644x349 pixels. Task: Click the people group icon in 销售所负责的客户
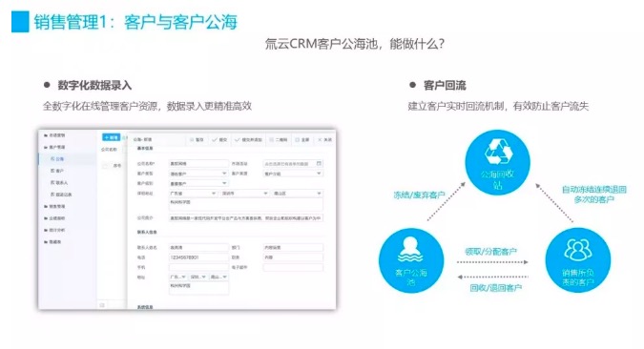click(x=578, y=250)
